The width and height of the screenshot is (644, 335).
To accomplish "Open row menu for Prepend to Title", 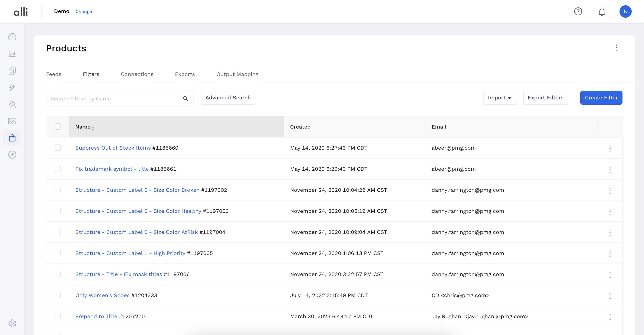I will (x=610, y=317).
